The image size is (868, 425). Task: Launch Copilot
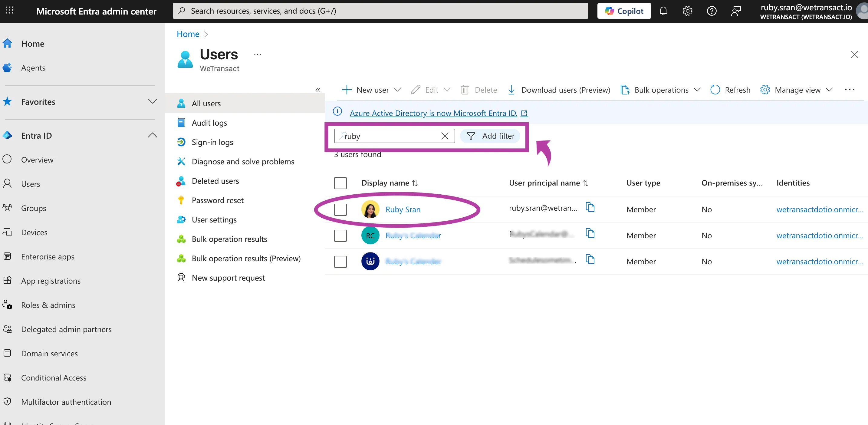(624, 11)
